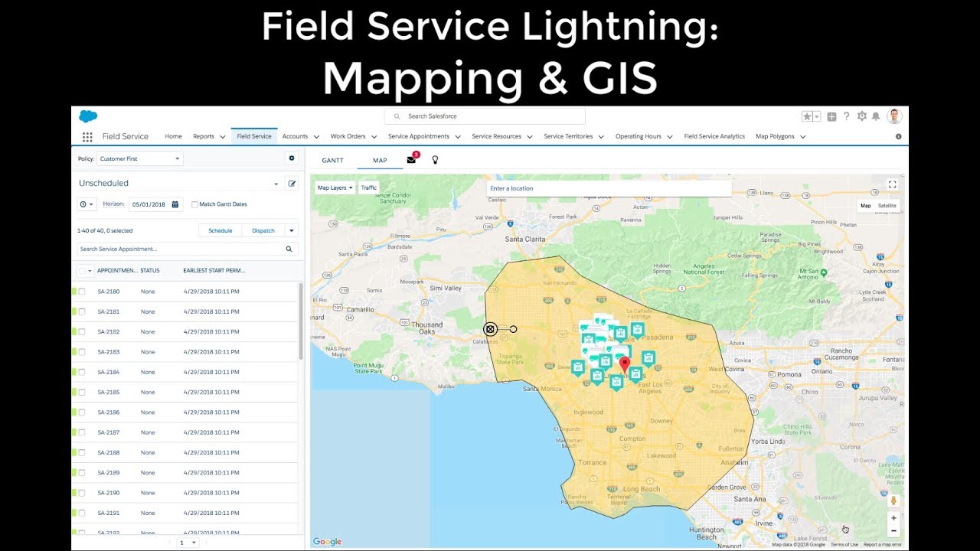Click the circled X polygon handle near Calabasas
Image resolution: width=980 pixels, height=551 pixels.
click(490, 329)
